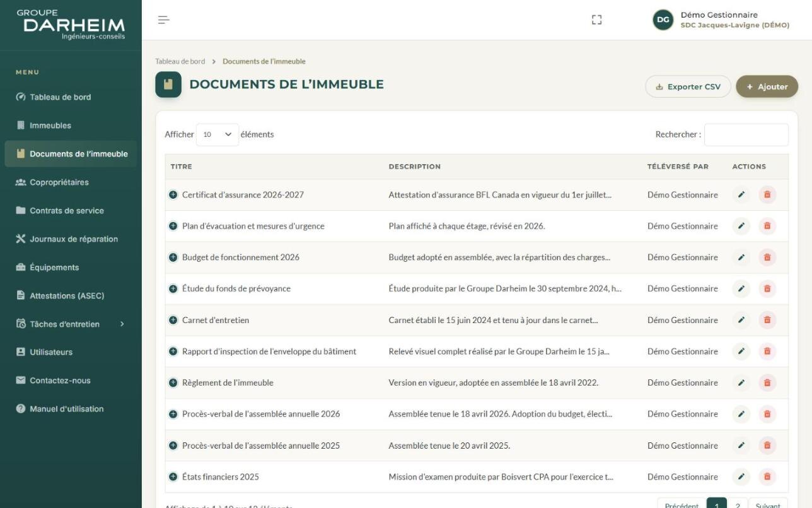Delete the Étude du fonds de prévoyance document
Image resolution: width=812 pixels, height=508 pixels.
(x=767, y=289)
